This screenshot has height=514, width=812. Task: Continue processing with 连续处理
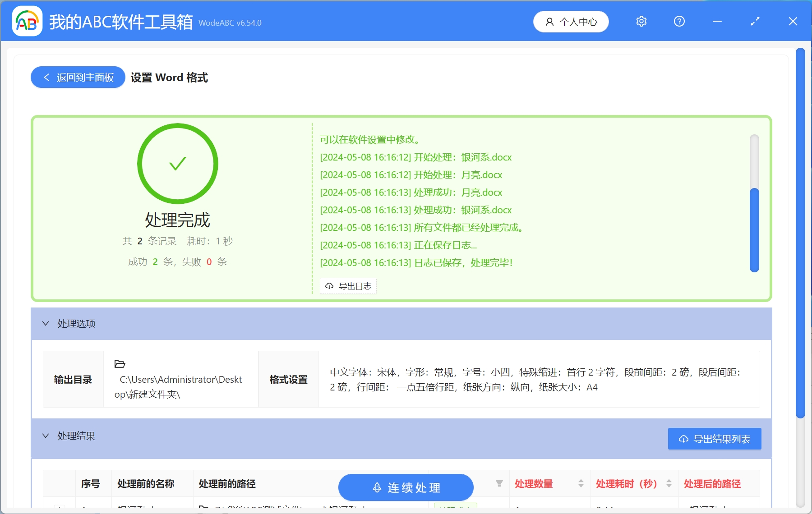coord(405,487)
